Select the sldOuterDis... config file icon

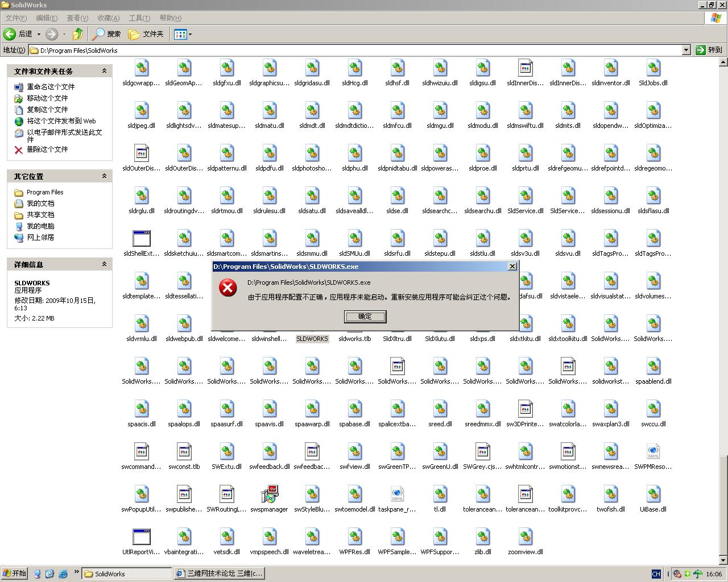142,153
